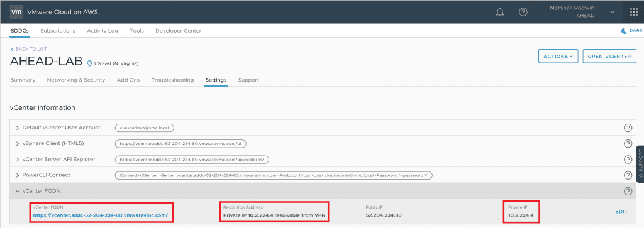Click the Resolution Address value text
The image size is (644, 228).
tap(274, 215)
